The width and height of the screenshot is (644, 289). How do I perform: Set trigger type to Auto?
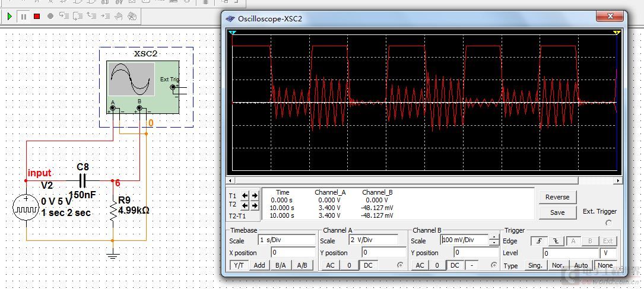581,265
